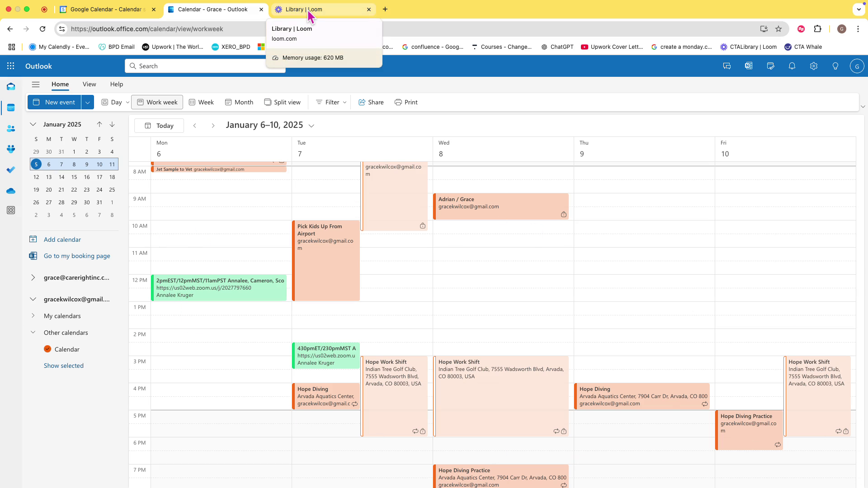This screenshot has height=488, width=868.
Task: Open the Filter dropdown
Action: click(331, 102)
